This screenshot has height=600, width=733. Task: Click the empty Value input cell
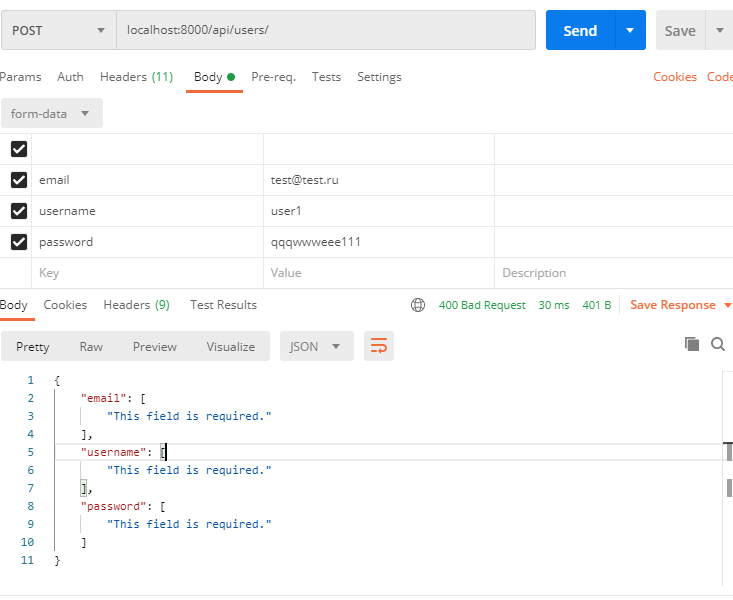[x=379, y=273]
